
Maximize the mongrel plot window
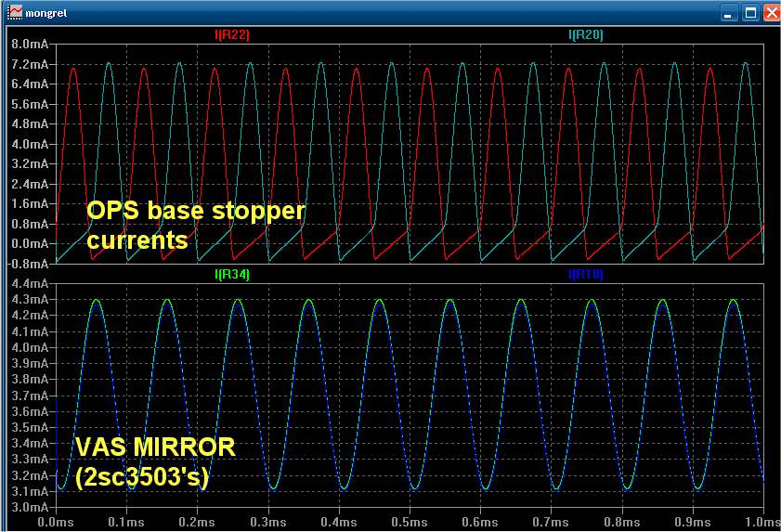pyautogui.click(x=750, y=13)
